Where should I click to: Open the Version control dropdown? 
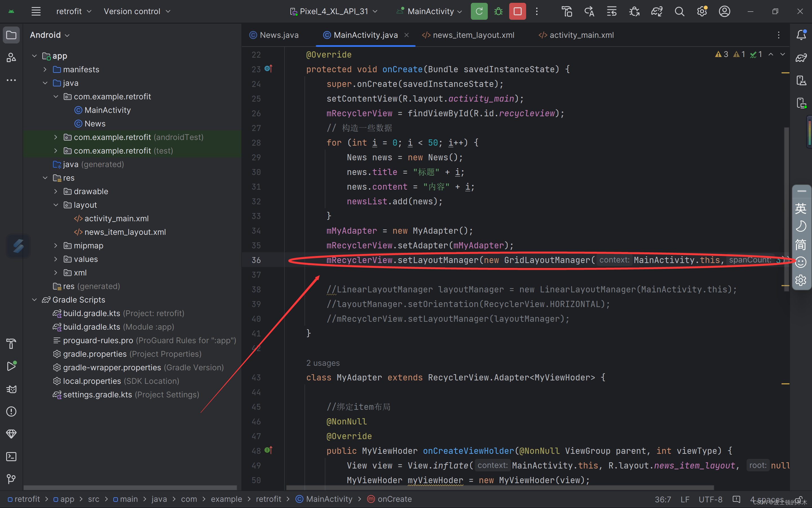tap(137, 11)
